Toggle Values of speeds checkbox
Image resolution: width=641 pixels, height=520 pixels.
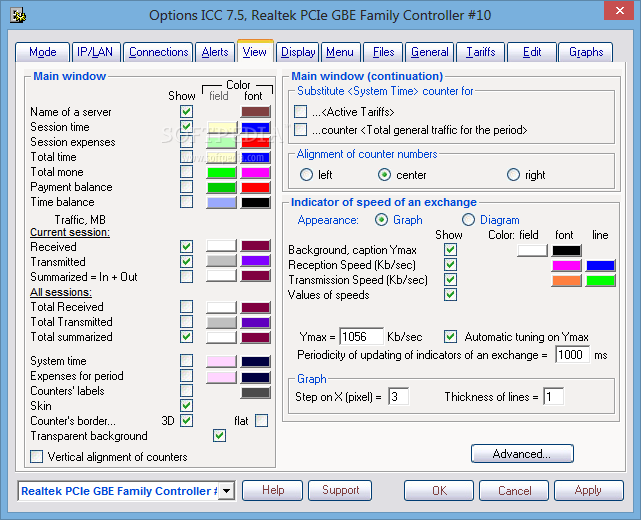coord(450,294)
